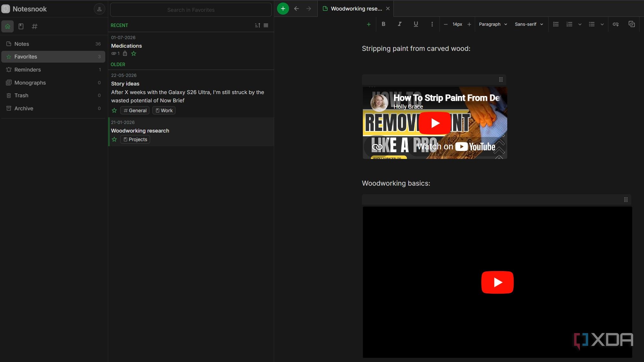Go forward with the right arrow
Image resolution: width=644 pixels, height=362 pixels.
click(x=308, y=9)
